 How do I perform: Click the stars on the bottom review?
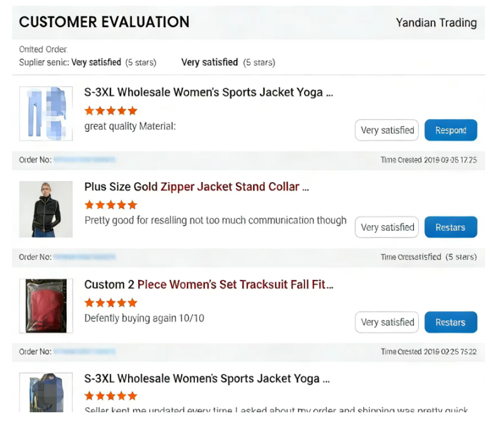[x=110, y=396]
